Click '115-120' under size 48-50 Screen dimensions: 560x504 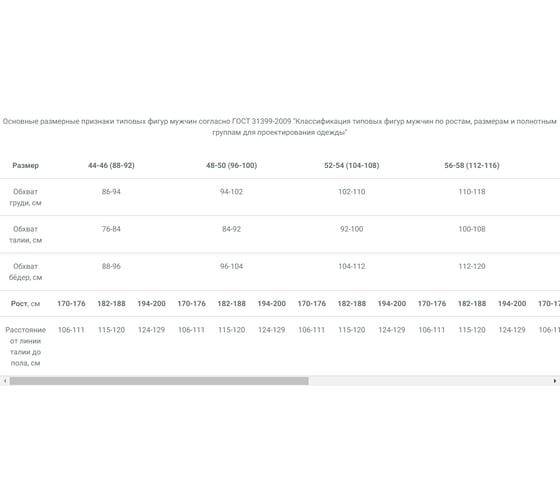click(231, 330)
